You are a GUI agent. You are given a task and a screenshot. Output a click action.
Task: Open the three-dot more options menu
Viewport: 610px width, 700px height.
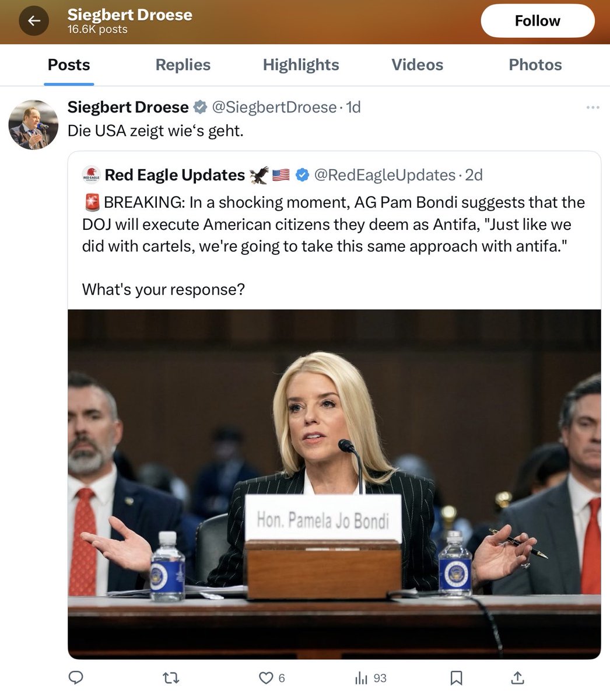click(x=593, y=107)
